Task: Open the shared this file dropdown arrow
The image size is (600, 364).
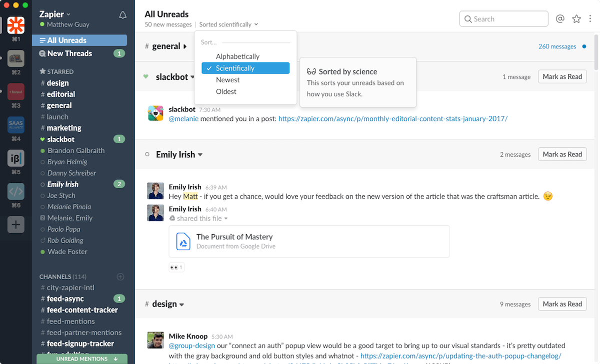Action: click(x=226, y=219)
